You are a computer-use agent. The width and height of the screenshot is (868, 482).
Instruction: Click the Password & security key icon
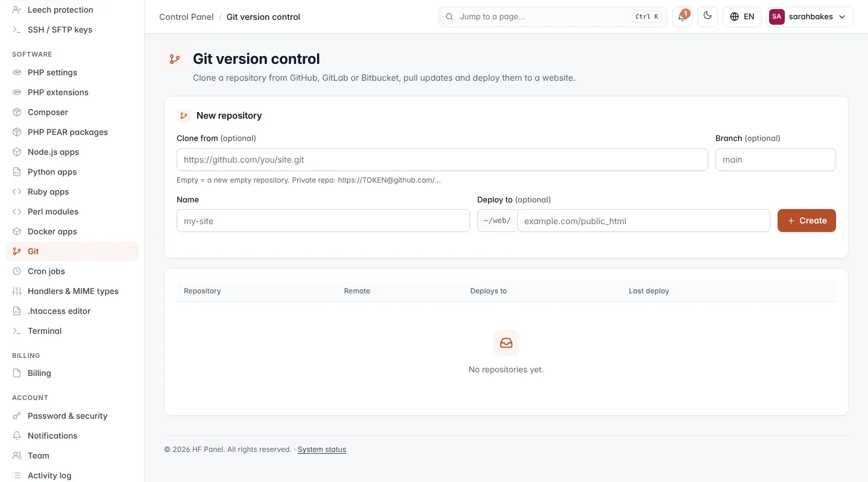click(17, 416)
